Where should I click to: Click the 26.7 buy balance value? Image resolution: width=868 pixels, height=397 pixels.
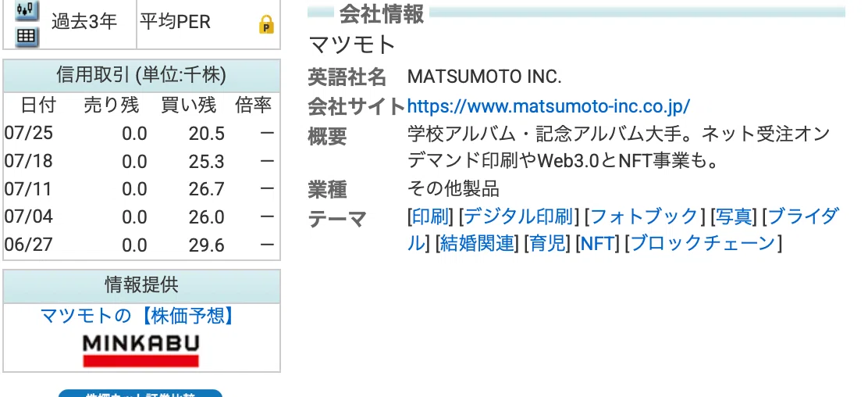[207, 190]
